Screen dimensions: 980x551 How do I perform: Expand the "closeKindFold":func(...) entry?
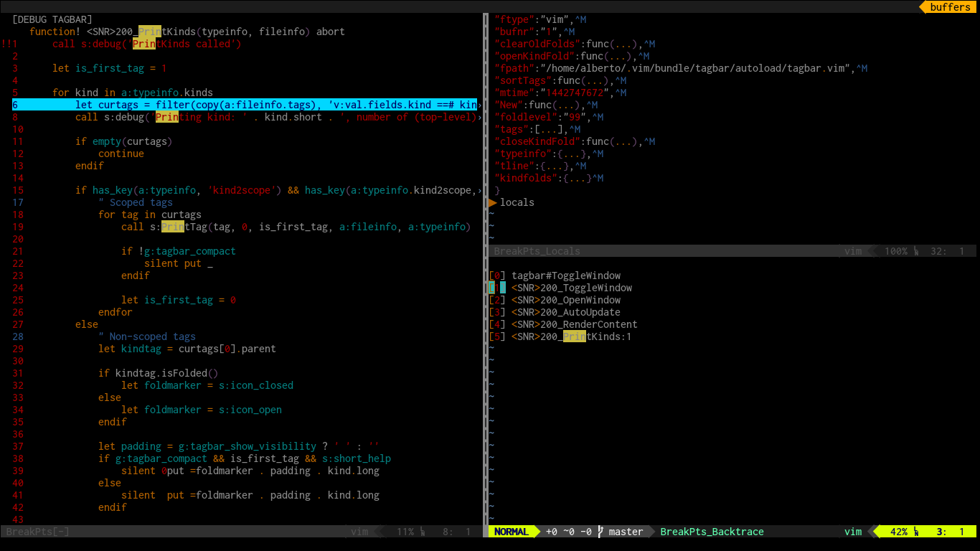click(x=575, y=141)
